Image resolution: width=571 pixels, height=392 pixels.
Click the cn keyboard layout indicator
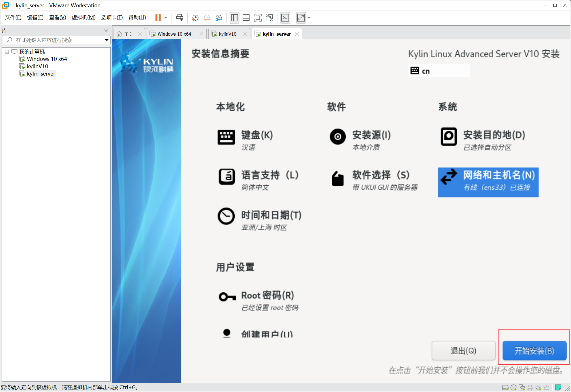tap(439, 71)
